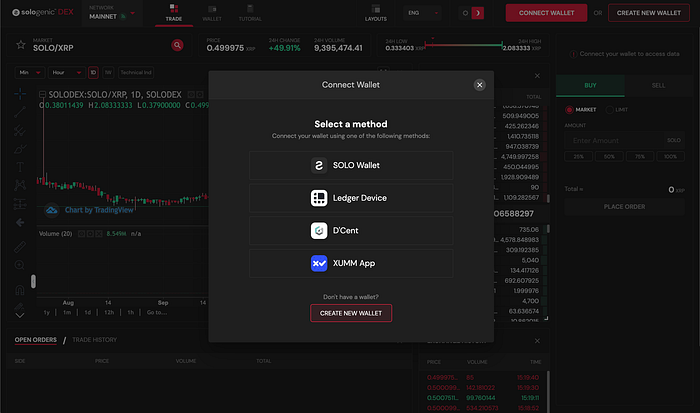This screenshot has height=413, width=700.
Task: Open the Min interval dropdown
Action: coord(29,72)
